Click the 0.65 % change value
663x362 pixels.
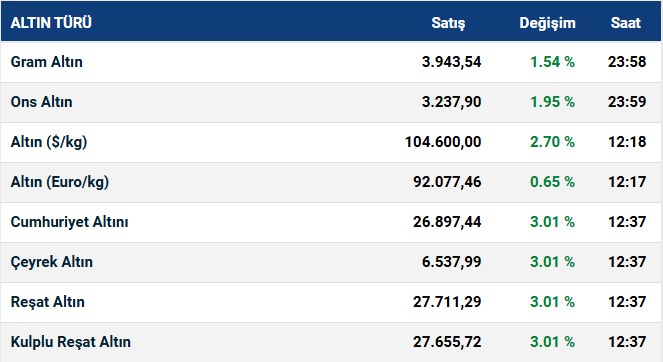pos(552,182)
